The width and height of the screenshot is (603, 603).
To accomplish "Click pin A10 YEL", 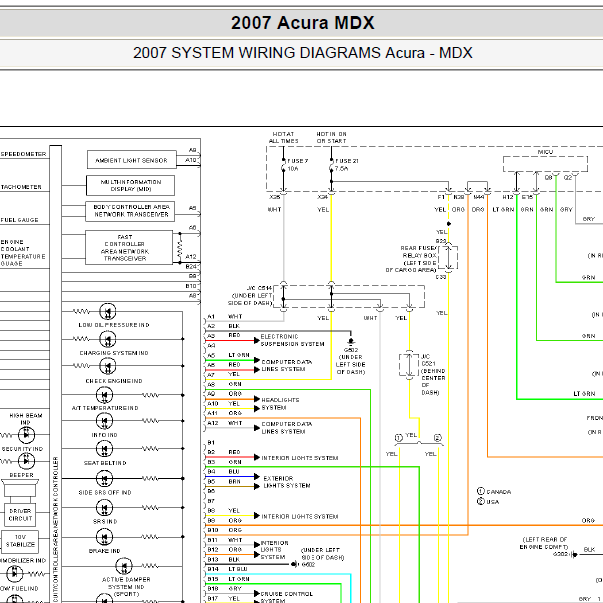I will (x=223, y=403).
